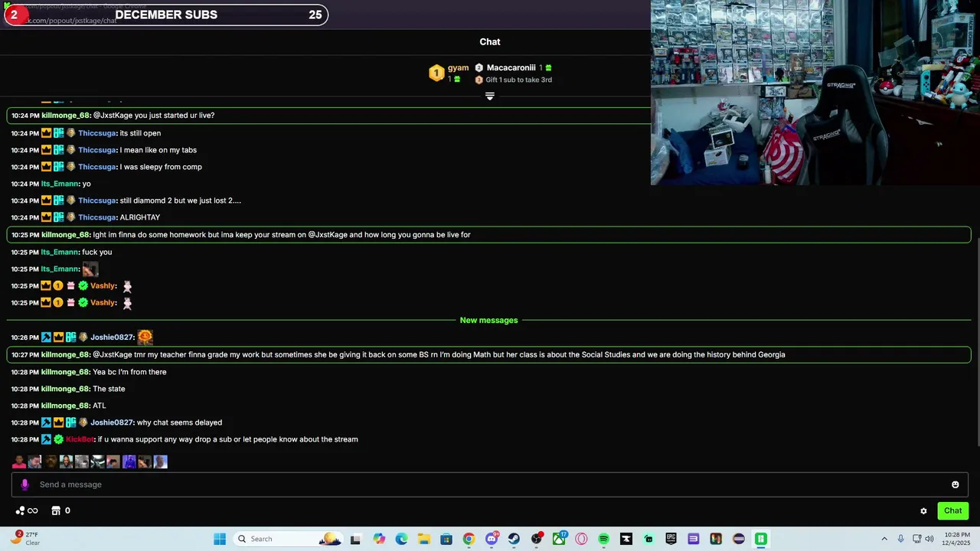This screenshot has height=551, width=980.
Task: Open Discord from taskbar
Action: pos(492,539)
